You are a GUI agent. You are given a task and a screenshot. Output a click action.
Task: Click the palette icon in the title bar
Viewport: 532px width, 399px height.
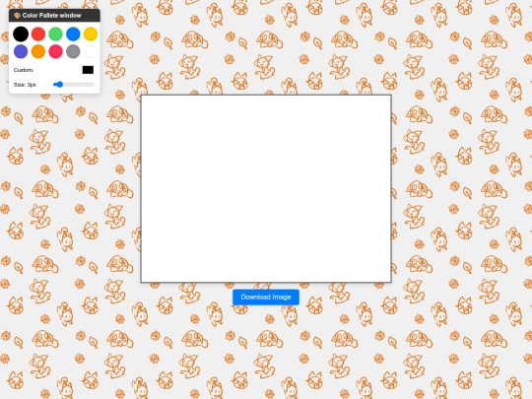point(17,15)
